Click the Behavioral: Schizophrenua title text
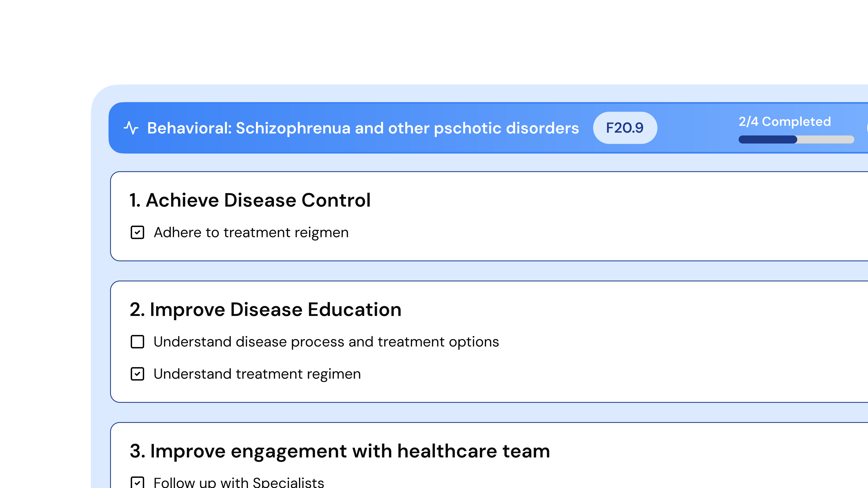Image resolution: width=868 pixels, height=488 pixels. pyautogui.click(x=362, y=128)
